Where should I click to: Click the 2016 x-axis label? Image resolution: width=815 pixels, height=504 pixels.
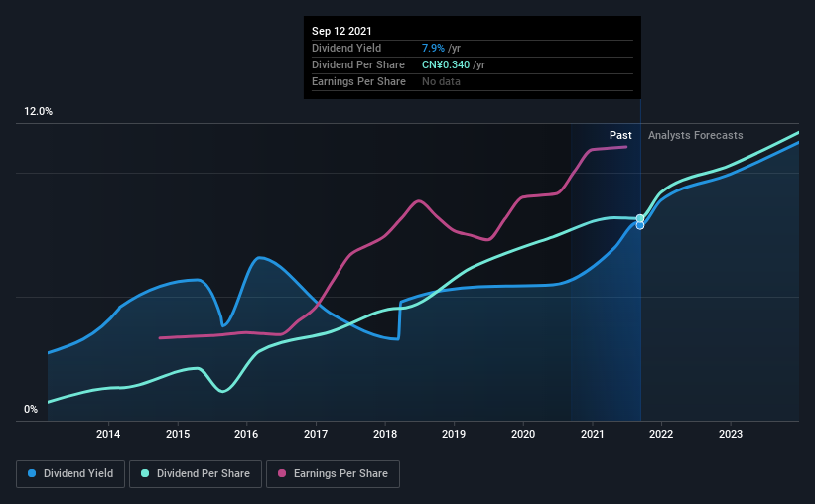tap(246, 434)
